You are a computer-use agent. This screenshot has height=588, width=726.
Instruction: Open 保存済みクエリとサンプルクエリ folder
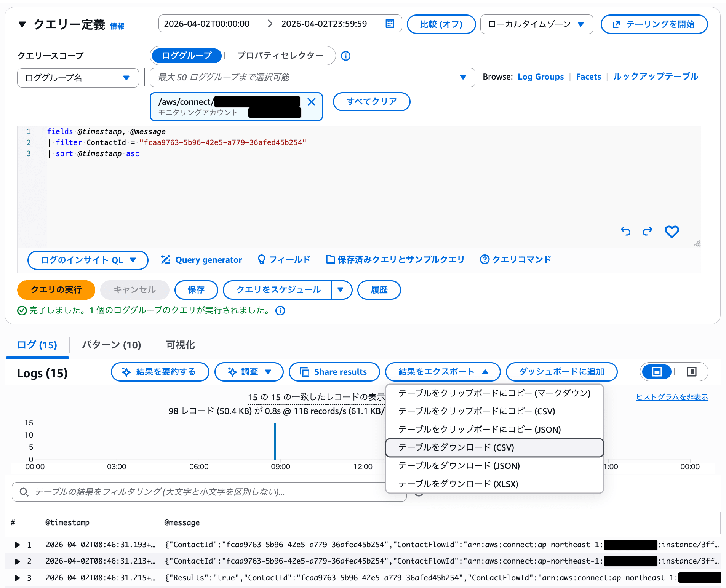[x=395, y=260]
